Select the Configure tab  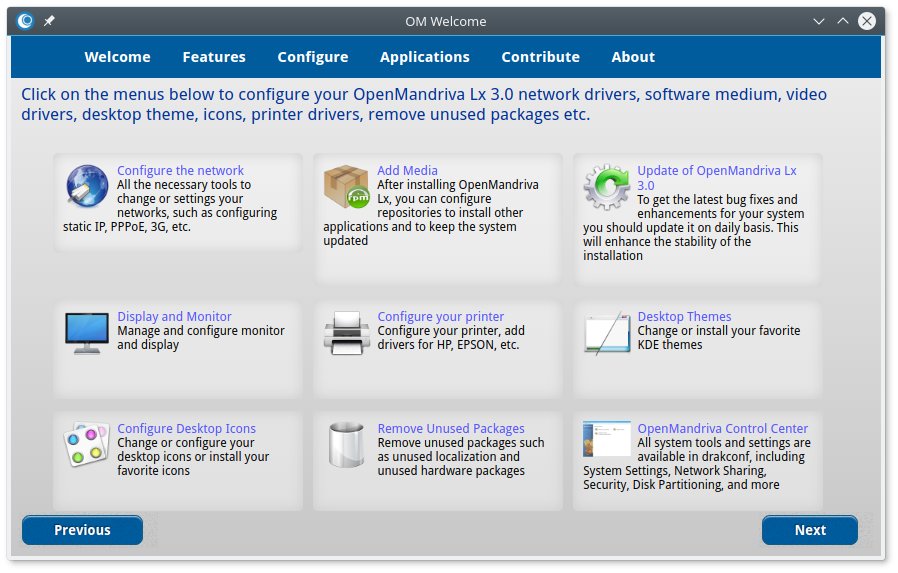[x=313, y=57]
